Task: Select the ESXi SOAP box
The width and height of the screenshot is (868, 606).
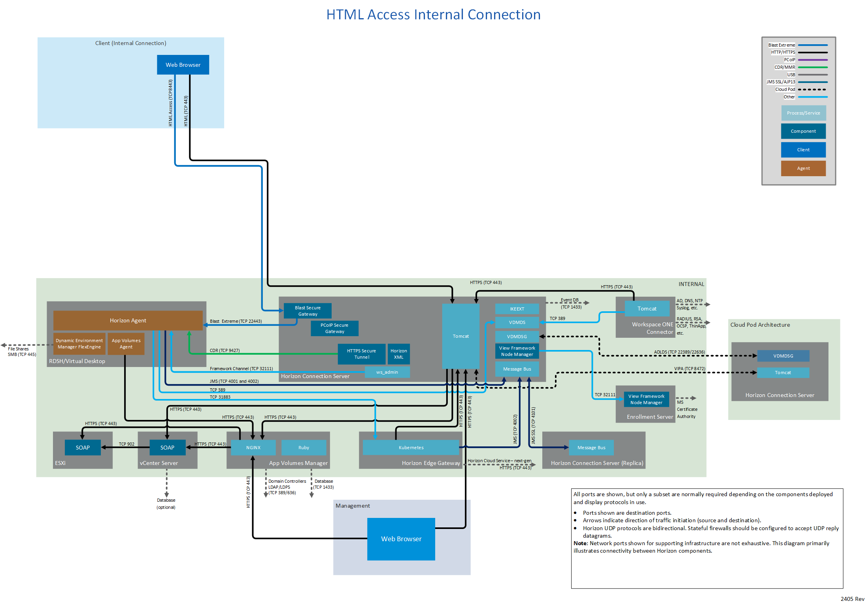Action: click(x=83, y=448)
